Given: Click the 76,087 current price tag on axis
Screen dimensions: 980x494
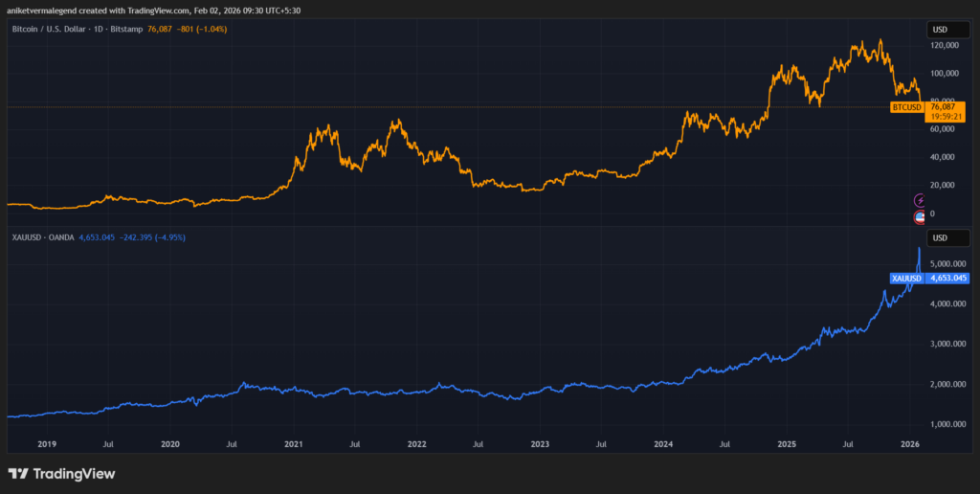Looking at the screenshot, I should tap(945, 107).
